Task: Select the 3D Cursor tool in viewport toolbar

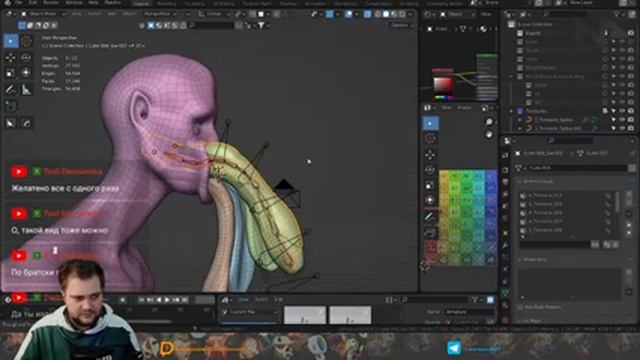Action: coord(26,41)
